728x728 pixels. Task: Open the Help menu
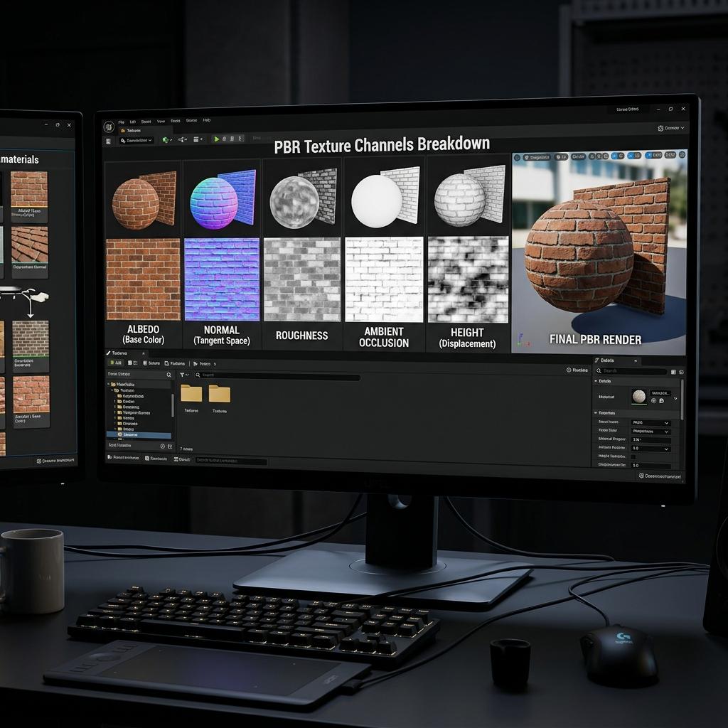(207, 119)
